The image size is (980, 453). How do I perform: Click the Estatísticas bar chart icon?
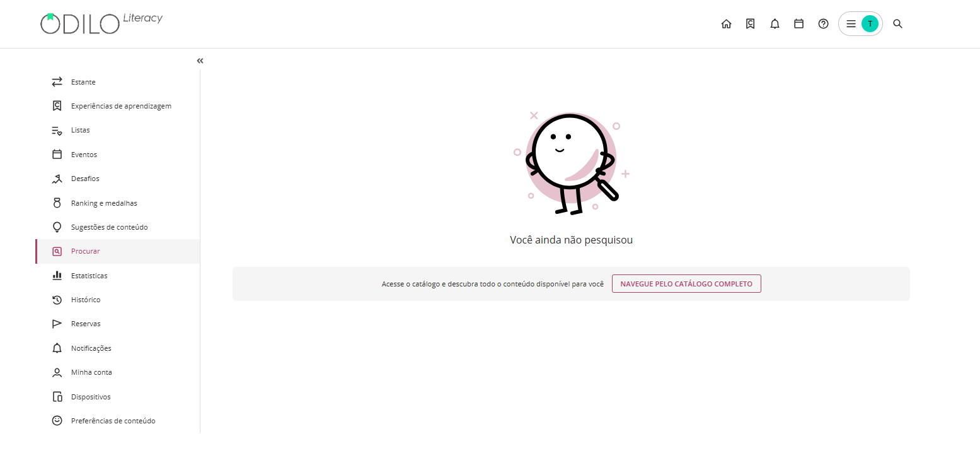pos(57,276)
